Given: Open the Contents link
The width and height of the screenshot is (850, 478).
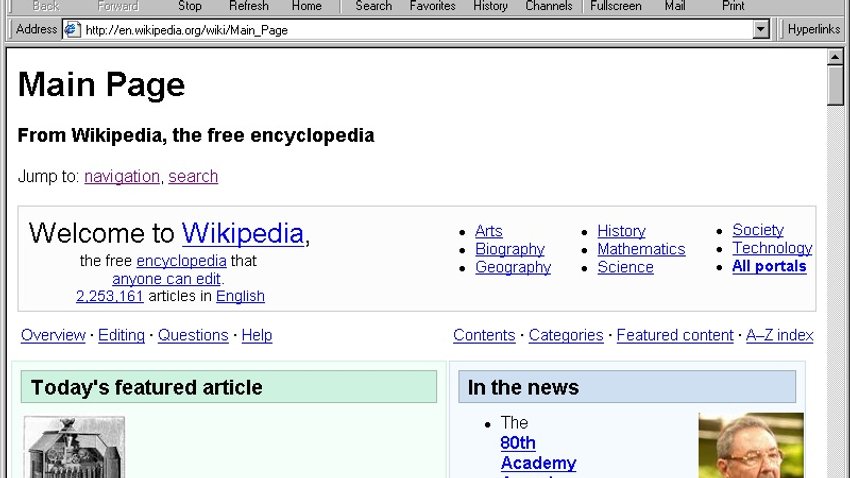Looking at the screenshot, I should [484, 335].
